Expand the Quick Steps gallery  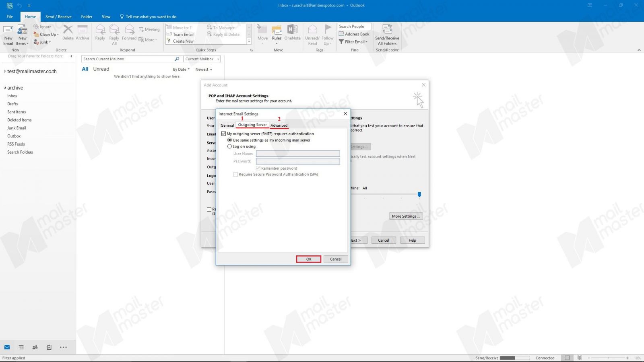click(249, 41)
